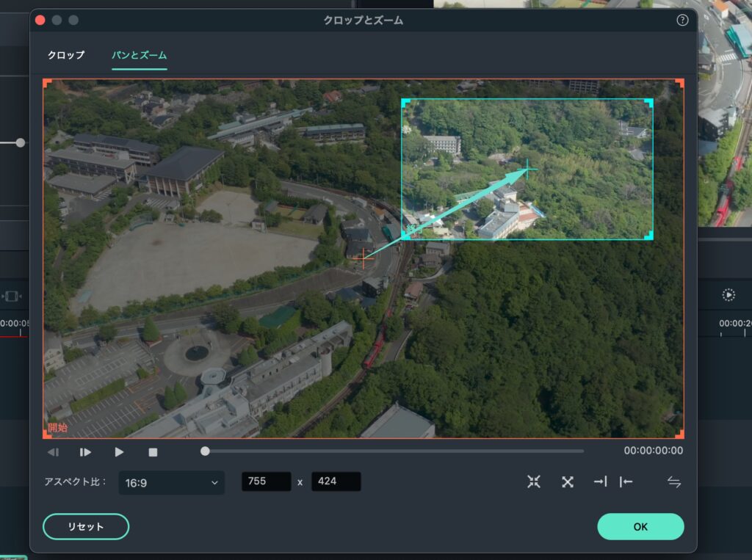The width and height of the screenshot is (752, 560).
Task: Play the pan and zoom preview
Action: pos(119,452)
